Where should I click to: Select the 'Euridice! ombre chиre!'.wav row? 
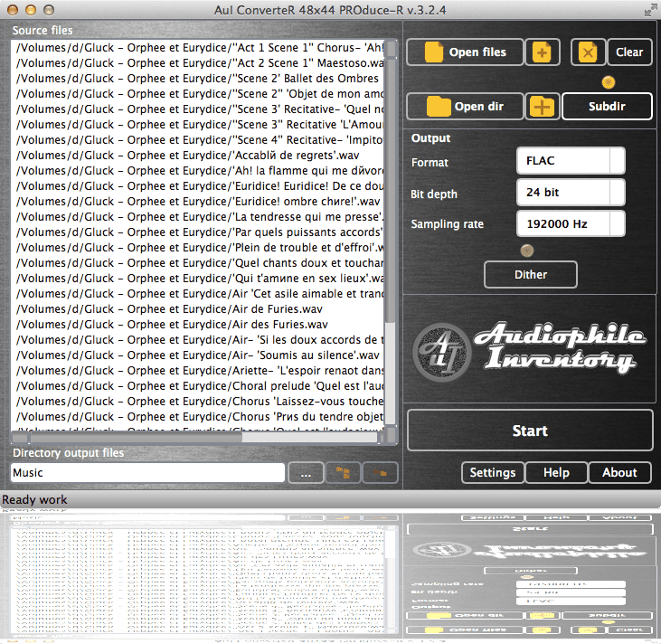point(197,202)
